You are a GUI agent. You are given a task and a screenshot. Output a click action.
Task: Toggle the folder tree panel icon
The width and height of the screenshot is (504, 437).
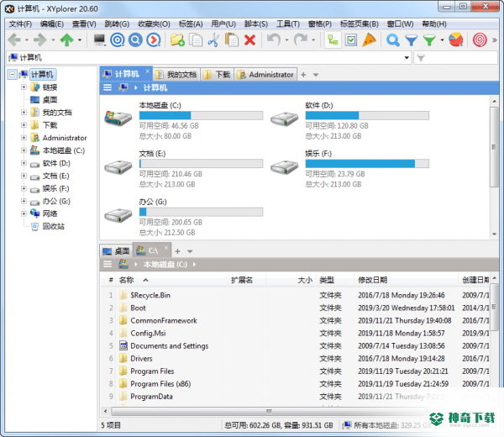coord(333,40)
